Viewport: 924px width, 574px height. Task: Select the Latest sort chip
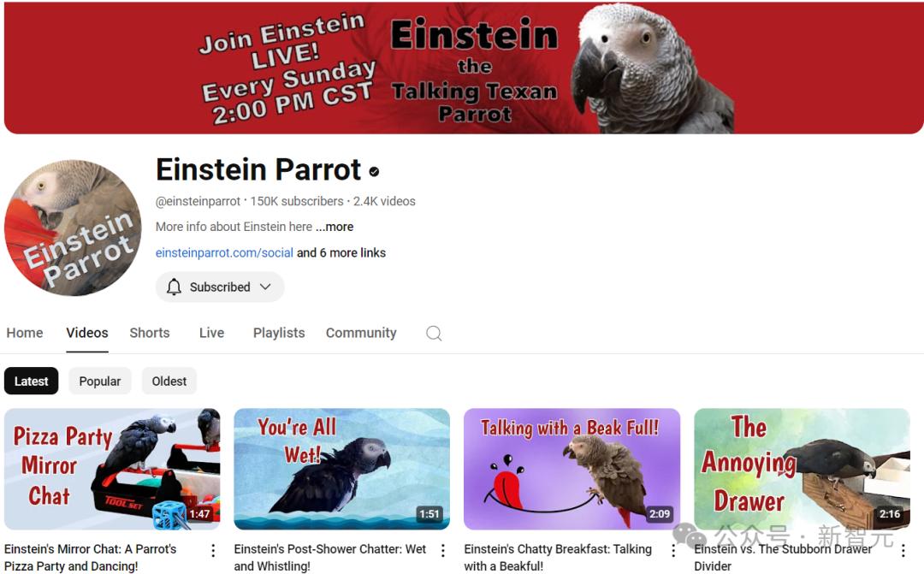(32, 382)
